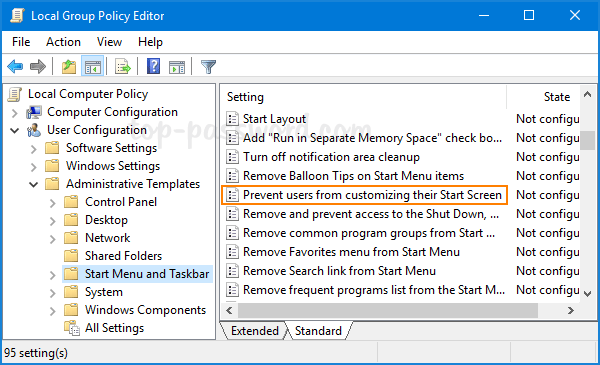
Task: Go up one level with folder icon
Action: (69, 67)
